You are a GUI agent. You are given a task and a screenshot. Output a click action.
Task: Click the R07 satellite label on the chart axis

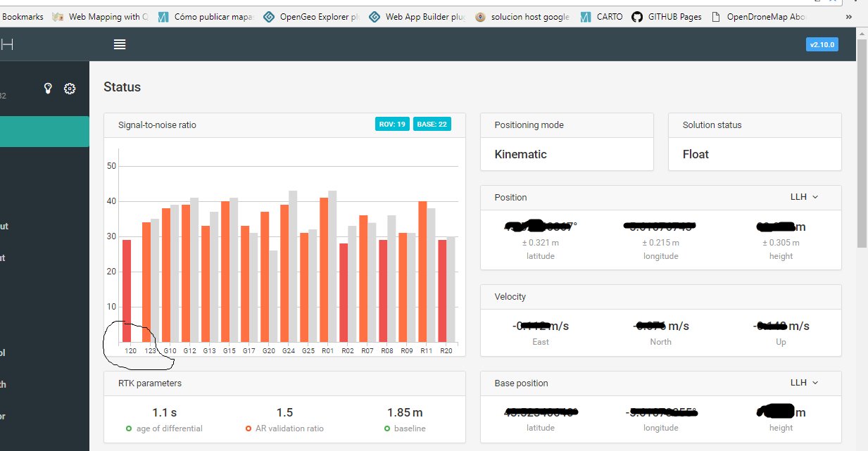pyautogui.click(x=367, y=350)
